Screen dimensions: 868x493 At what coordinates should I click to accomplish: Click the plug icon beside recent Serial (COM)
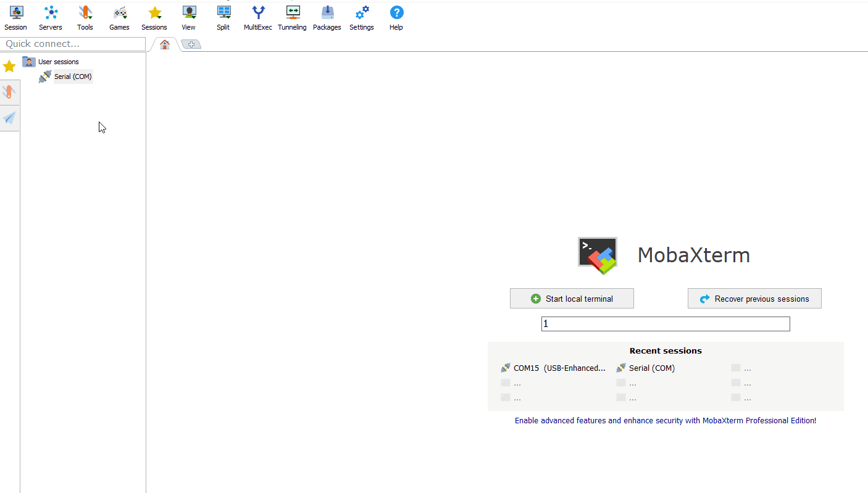click(x=621, y=368)
